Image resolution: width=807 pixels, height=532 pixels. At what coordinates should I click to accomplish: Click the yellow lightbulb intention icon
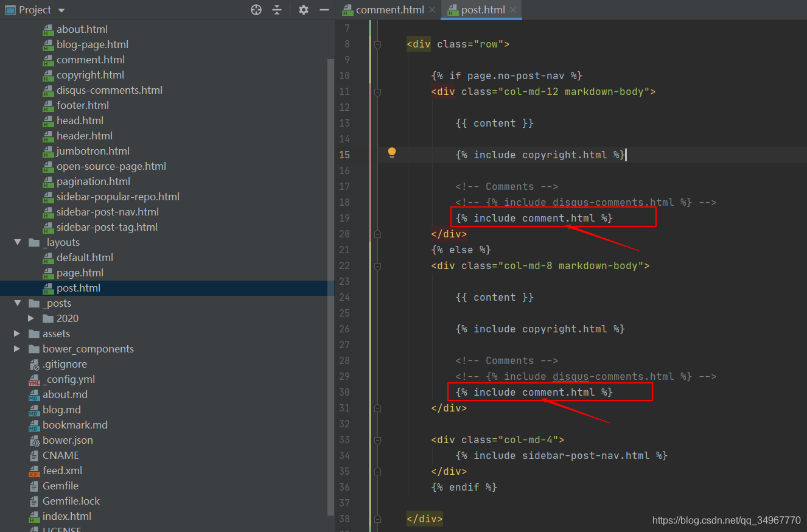[x=392, y=153]
